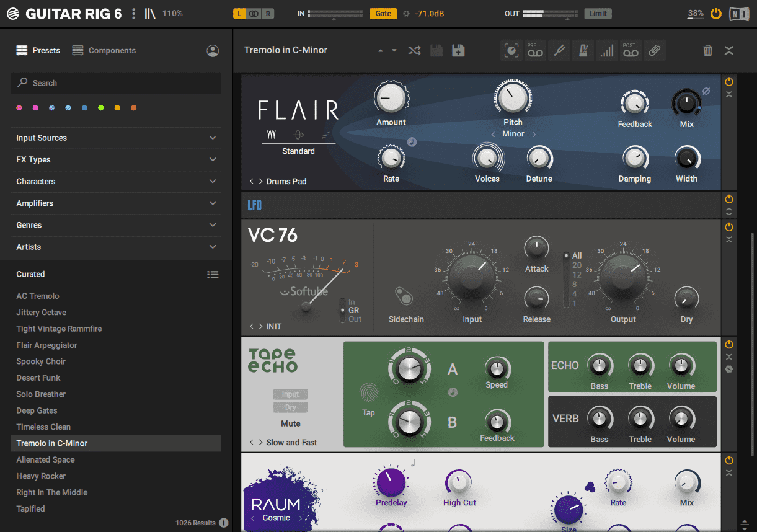Go to next Flair Drums Pad preset
The width and height of the screenshot is (757, 532).
pos(261,181)
